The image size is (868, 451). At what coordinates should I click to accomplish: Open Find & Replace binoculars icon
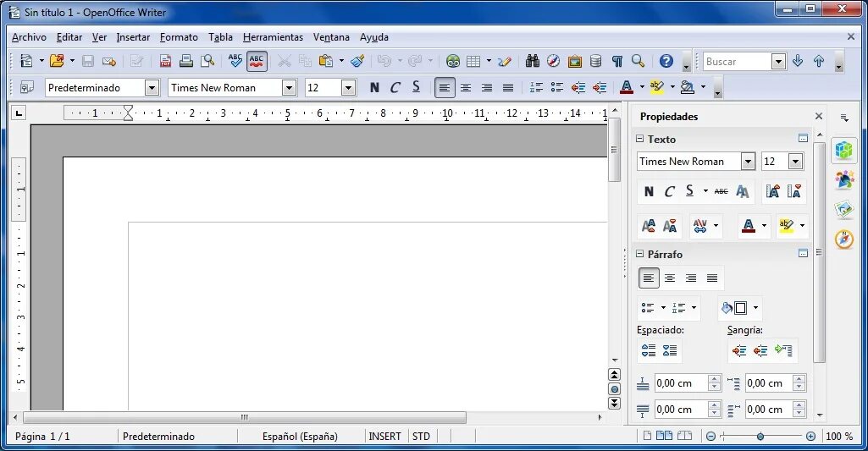click(533, 61)
